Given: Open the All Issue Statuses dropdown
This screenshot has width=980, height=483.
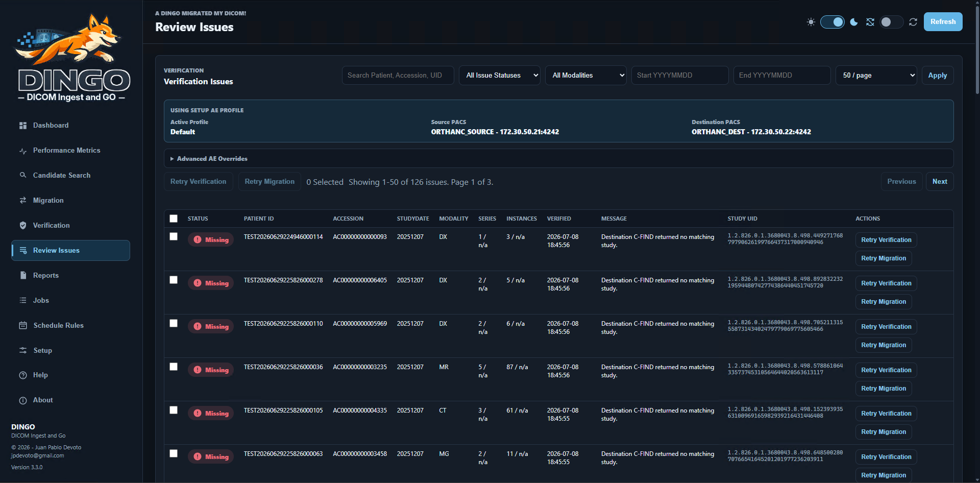Looking at the screenshot, I should (x=500, y=76).
